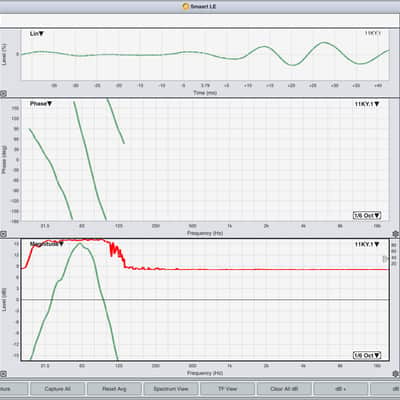This screenshot has width=400, height=400.
Task: Click the Capture All button
Action: (x=57, y=389)
